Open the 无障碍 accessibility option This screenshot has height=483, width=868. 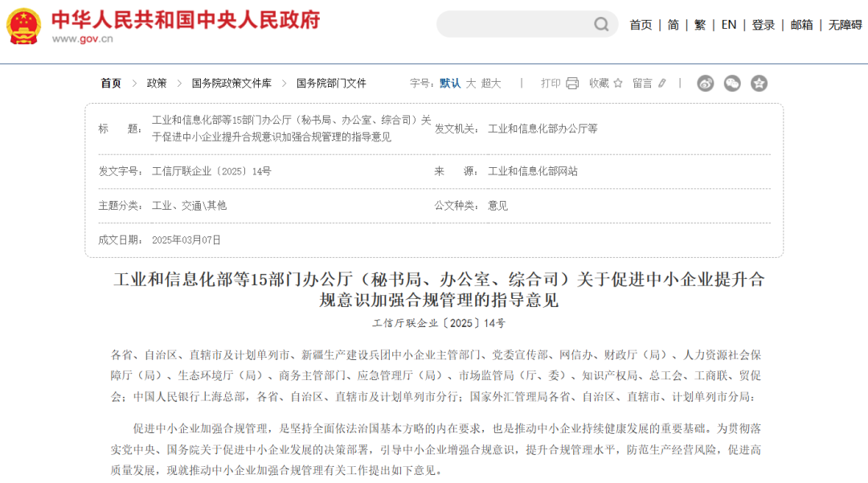coord(842,25)
